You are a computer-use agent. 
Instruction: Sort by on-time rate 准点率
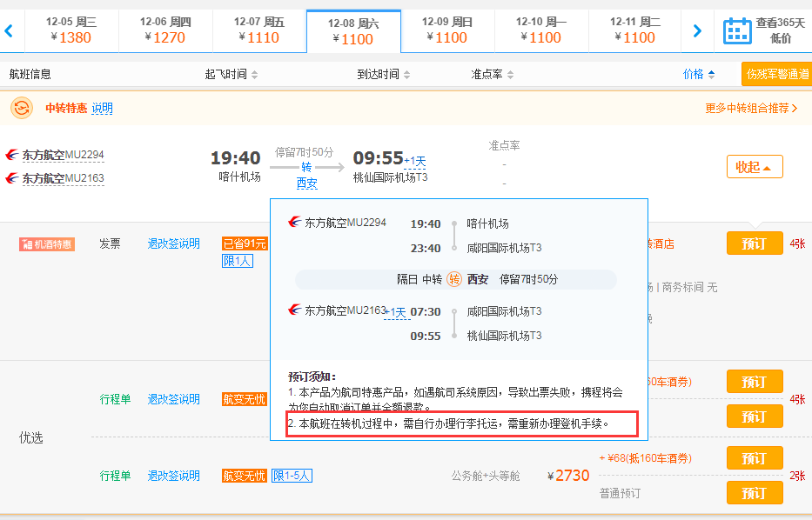(x=492, y=75)
